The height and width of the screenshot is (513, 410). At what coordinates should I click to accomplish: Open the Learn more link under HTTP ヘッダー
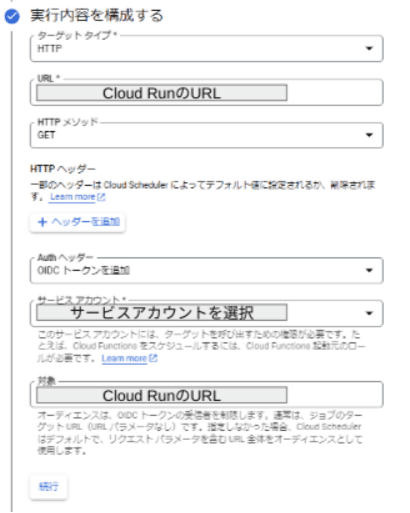coord(73,197)
